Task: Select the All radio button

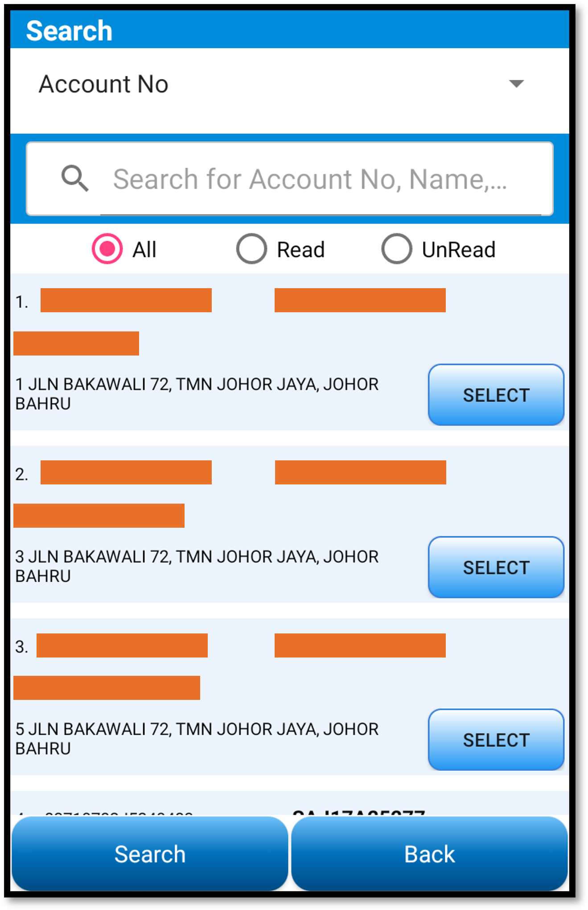Action: click(x=107, y=249)
